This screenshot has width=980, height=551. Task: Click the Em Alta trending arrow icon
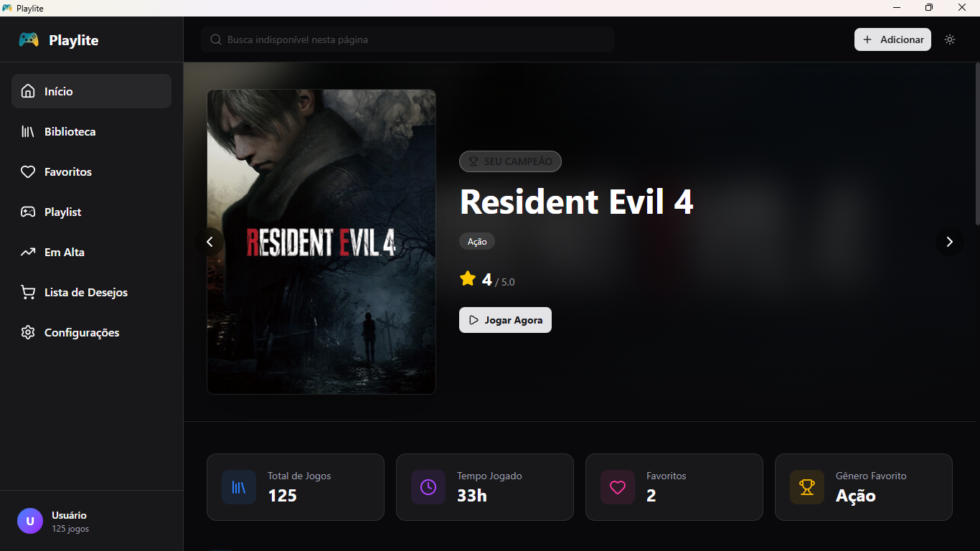[x=28, y=252]
